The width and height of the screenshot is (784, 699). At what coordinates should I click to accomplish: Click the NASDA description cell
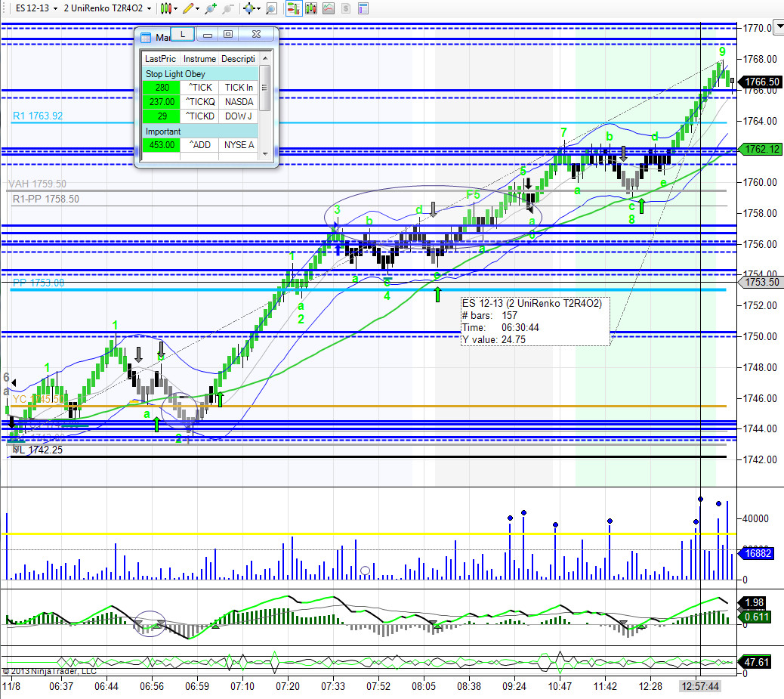pyautogui.click(x=239, y=102)
